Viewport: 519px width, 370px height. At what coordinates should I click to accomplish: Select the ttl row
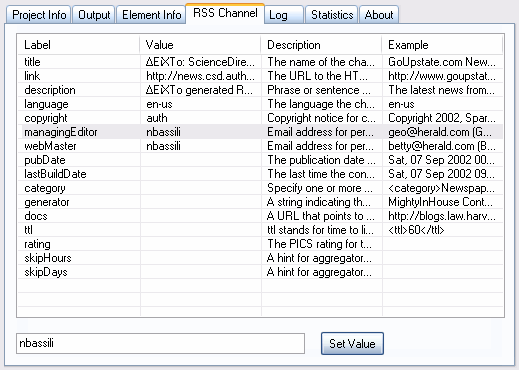(260, 230)
